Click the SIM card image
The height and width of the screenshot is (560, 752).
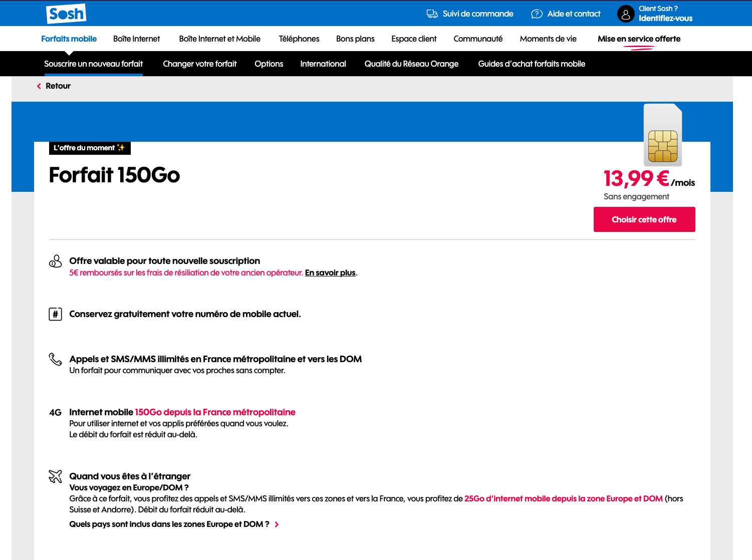tap(662, 135)
